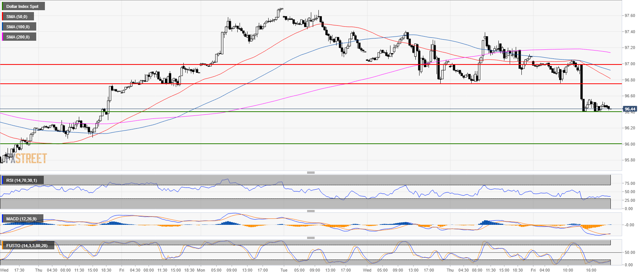The width and height of the screenshot is (644, 275).
Task: Click the 95.80 price axis label
Action: coord(630,160)
